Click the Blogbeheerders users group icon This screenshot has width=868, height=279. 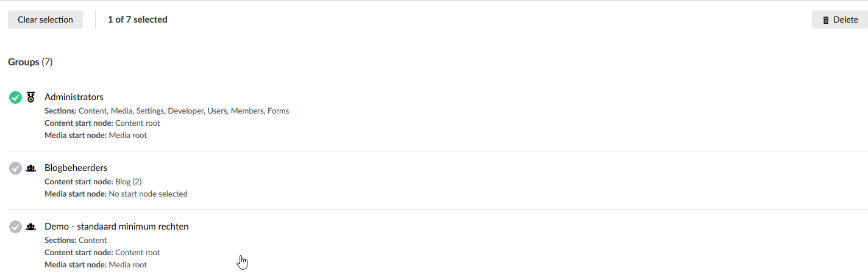31,168
